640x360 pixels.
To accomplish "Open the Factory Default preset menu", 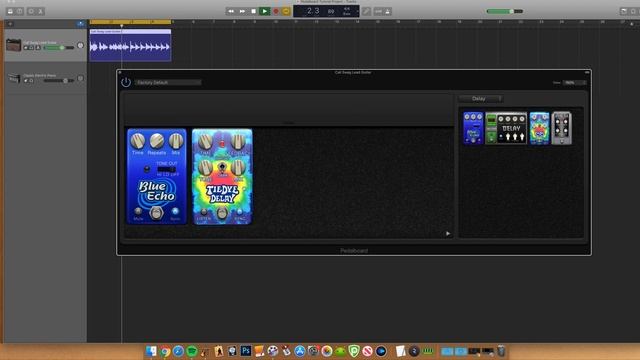I will [x=168, y=82].
